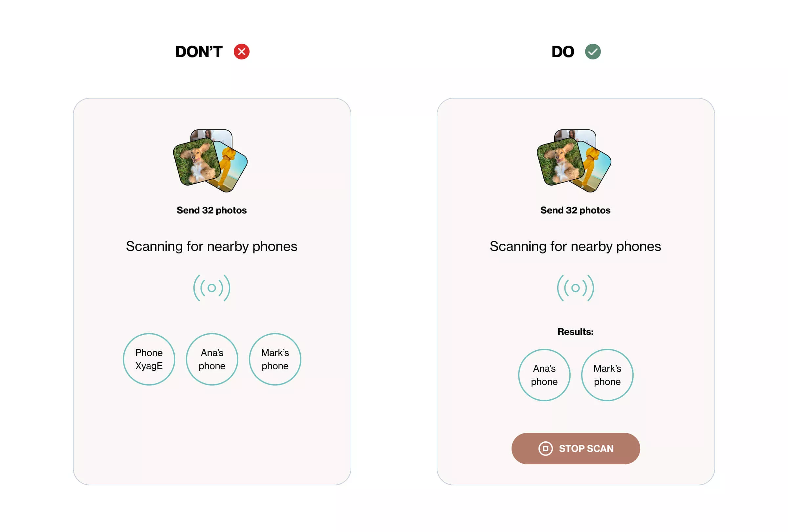This screenshot has height=532, width=788.
Task: Choose Mark's phone in the left card
Action: [275, 359]
